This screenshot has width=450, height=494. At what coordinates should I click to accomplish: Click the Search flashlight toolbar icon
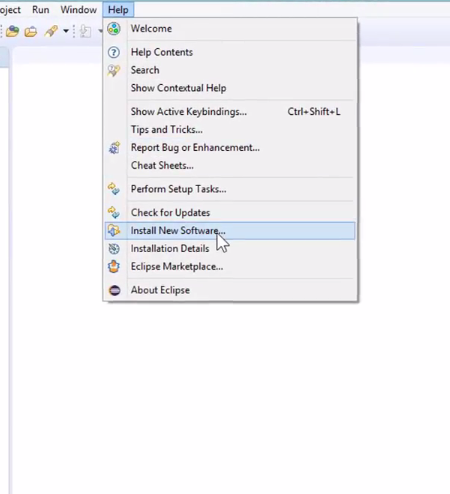[51, 31]
